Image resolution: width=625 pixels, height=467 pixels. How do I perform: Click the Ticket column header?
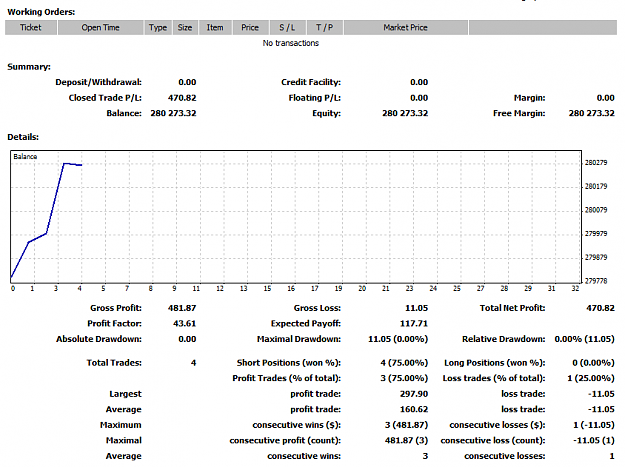pos(31,27)
